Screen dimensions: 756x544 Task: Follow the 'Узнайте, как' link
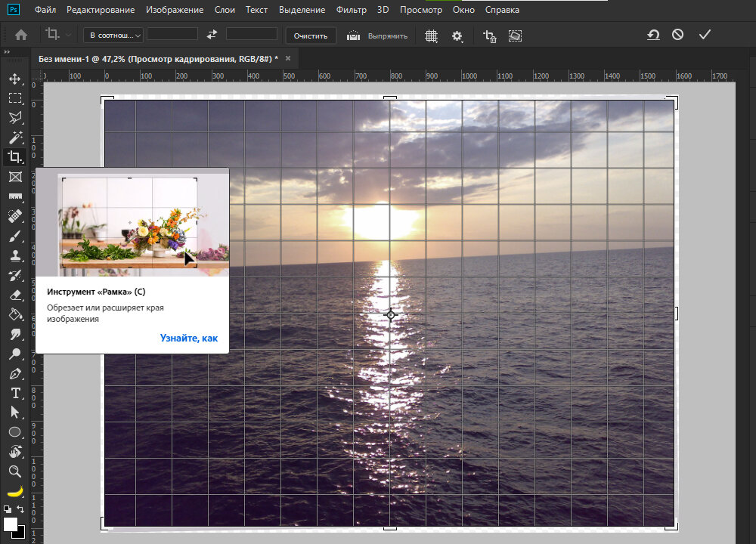coord(189,338)
